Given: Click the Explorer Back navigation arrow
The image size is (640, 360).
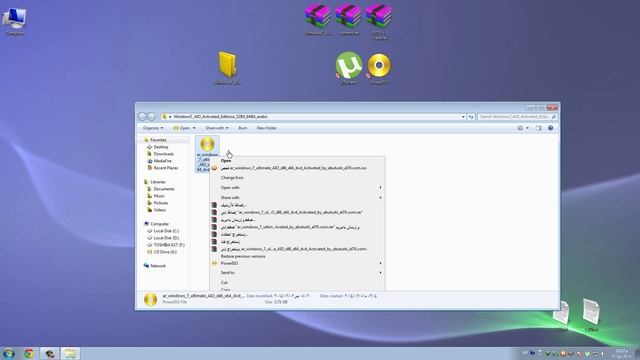Looking at the screenshot, I should coord(142,117).
